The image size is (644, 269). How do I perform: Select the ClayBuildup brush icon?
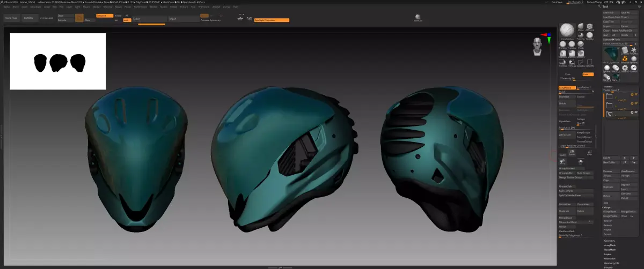567,31
